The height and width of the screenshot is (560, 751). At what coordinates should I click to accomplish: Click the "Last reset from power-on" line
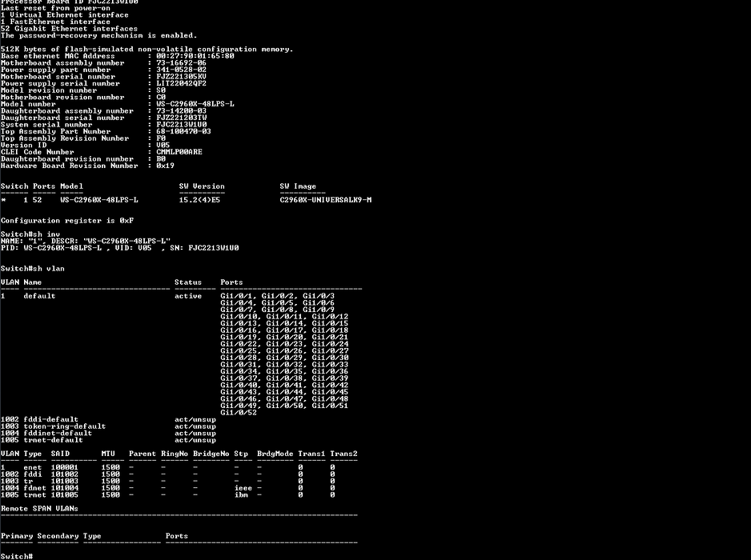click(55, 8)
